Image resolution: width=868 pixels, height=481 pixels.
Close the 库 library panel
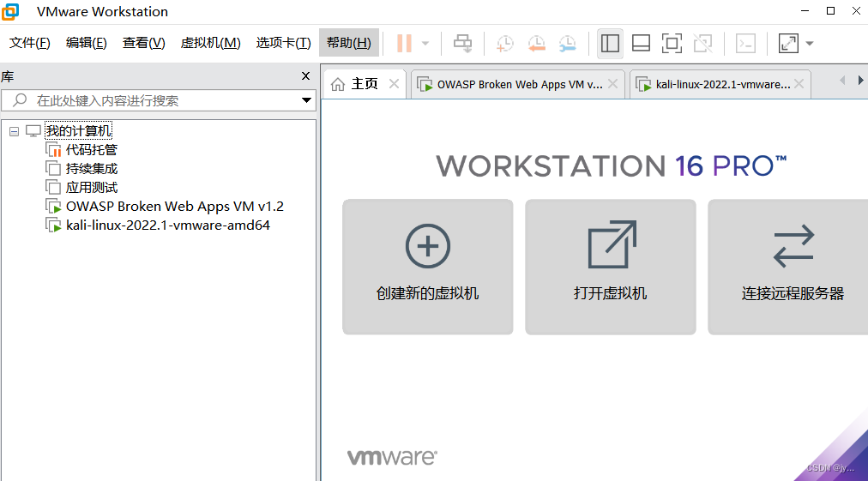point(305,75)
